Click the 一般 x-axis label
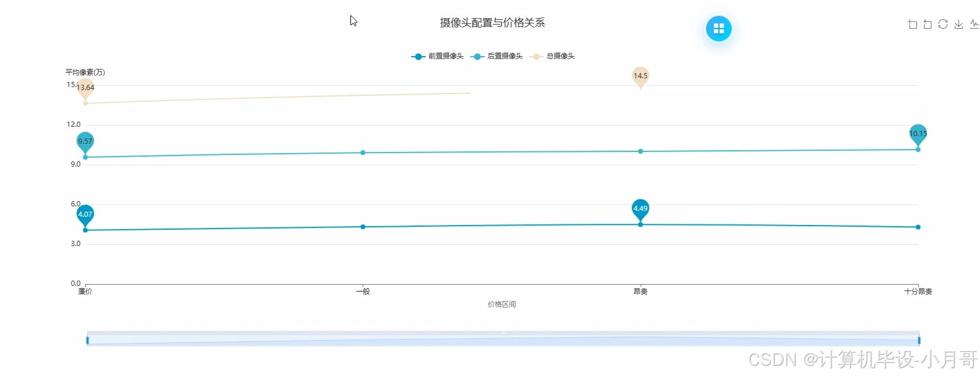The width and height of the screenshot is (980, 377). (x=363, y=291)
